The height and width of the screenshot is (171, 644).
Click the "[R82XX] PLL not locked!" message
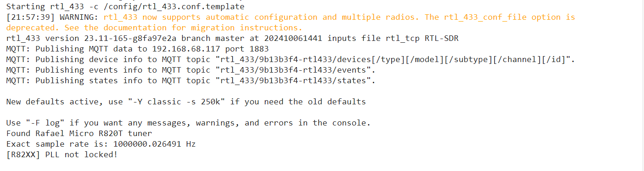[x=62, y=155]
